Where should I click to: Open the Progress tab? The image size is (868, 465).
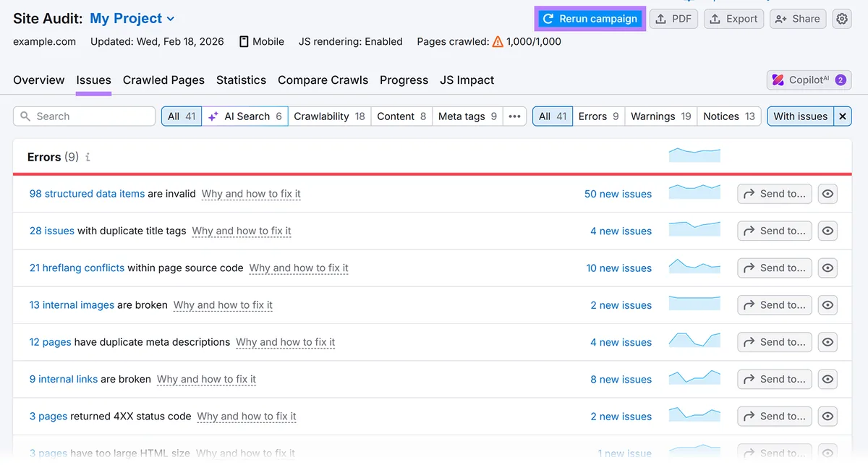(404, 80)
